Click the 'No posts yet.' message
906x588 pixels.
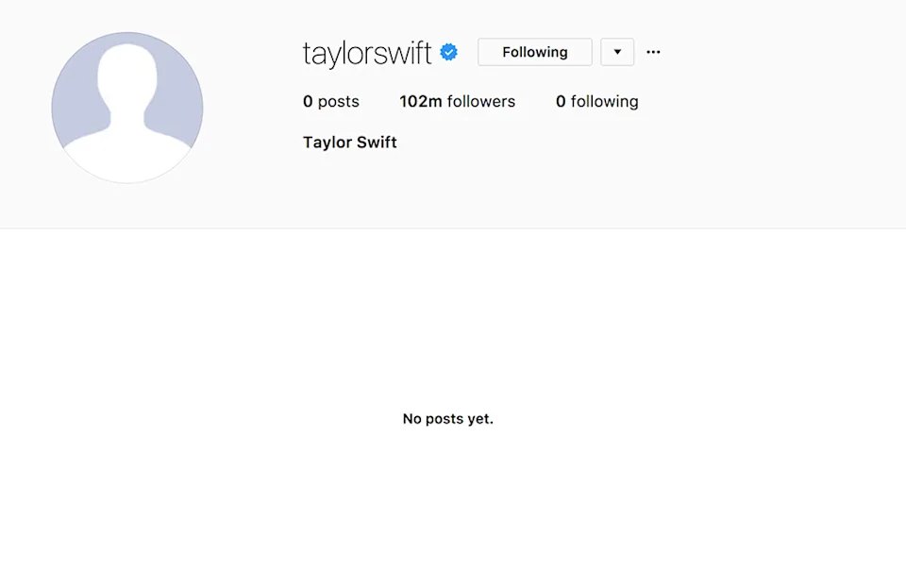447,419
